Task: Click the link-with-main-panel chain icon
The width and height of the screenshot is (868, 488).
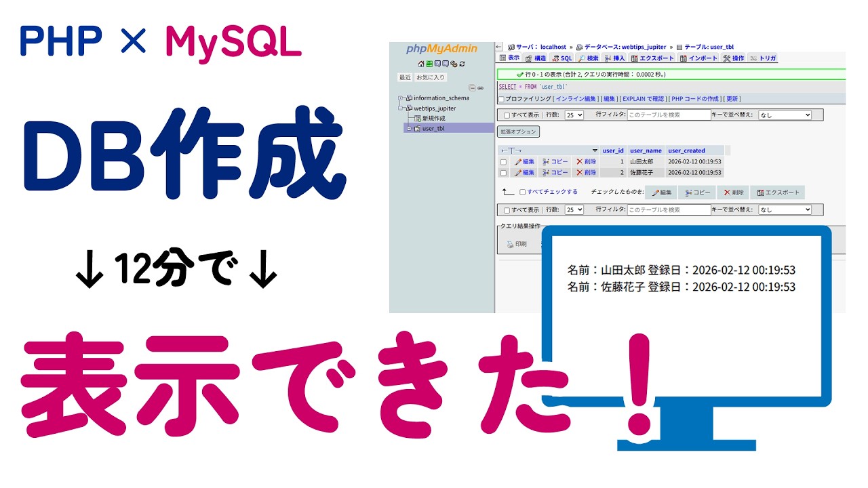Action: pos(480,88)
